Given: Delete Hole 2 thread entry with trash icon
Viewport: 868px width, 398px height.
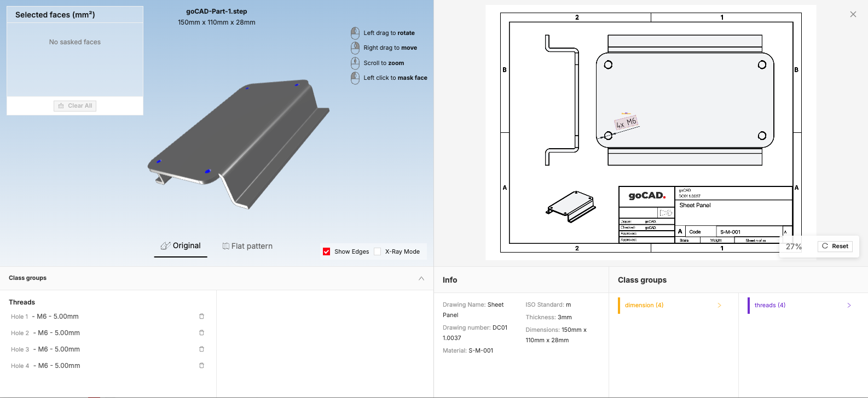Looking at the screenshot, I should (201, 333).
